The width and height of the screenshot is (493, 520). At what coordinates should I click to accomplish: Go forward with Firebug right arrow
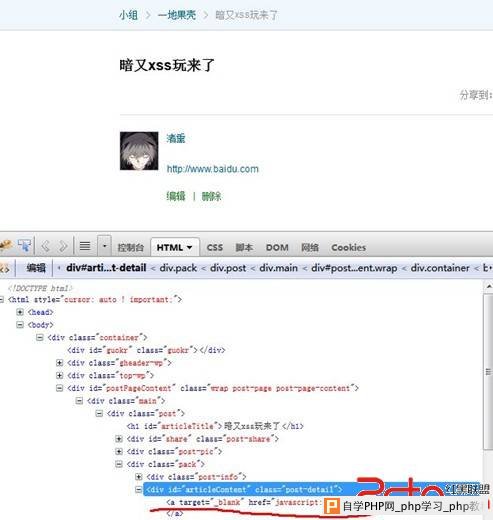[63, 246]
